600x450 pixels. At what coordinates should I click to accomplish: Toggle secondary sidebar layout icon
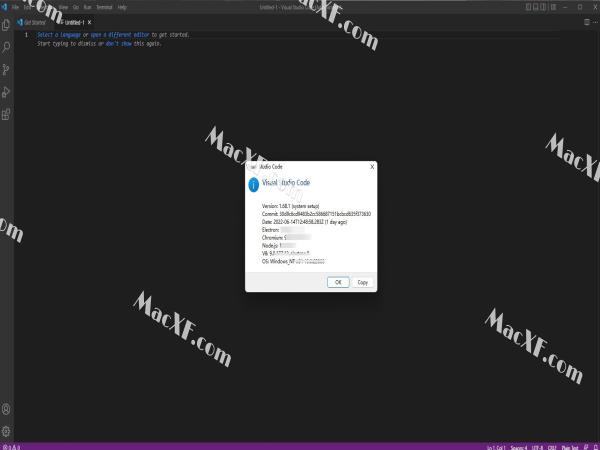click(544, 7)
